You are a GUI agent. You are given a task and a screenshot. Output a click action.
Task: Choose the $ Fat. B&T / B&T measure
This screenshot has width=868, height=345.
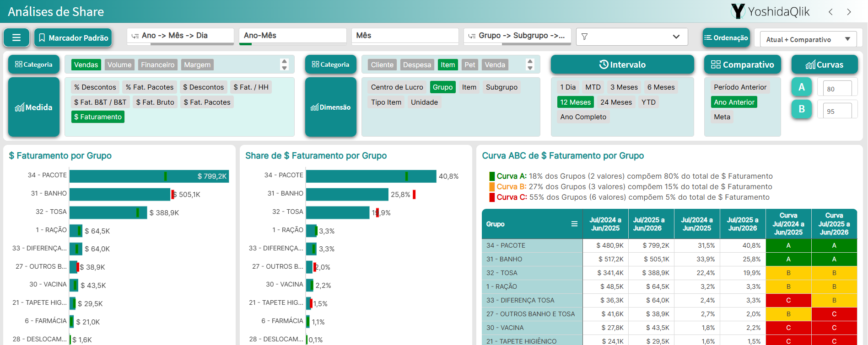100,102
